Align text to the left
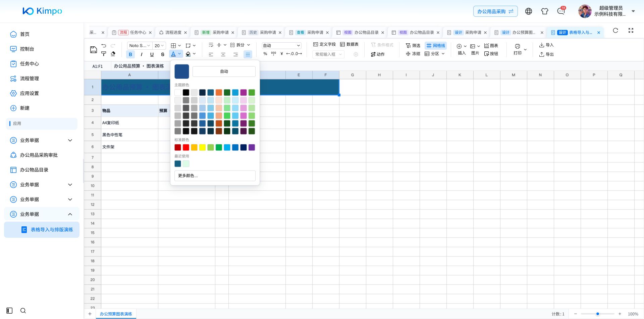The width and height of the screenshot is (644, 319). click(x=211, y=54)
